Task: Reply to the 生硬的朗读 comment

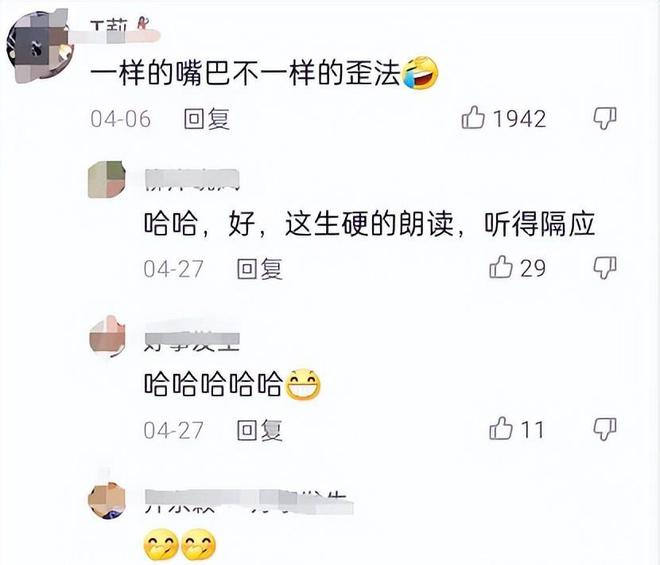Action: (260, 269)
